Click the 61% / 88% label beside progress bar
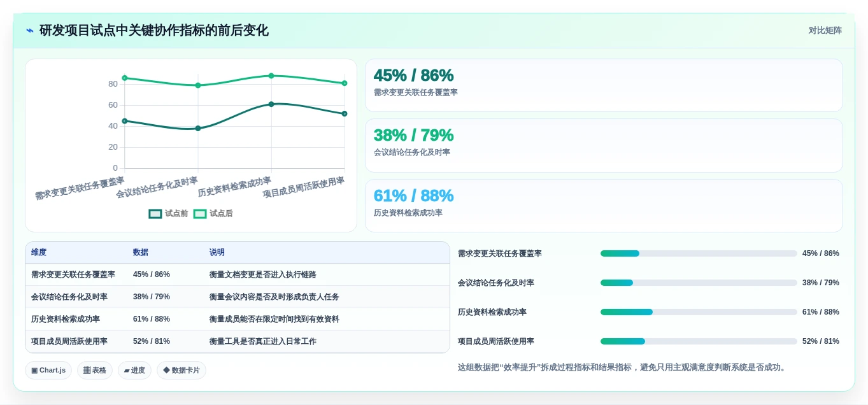This screenshot has width=868, height=405. 821,312
